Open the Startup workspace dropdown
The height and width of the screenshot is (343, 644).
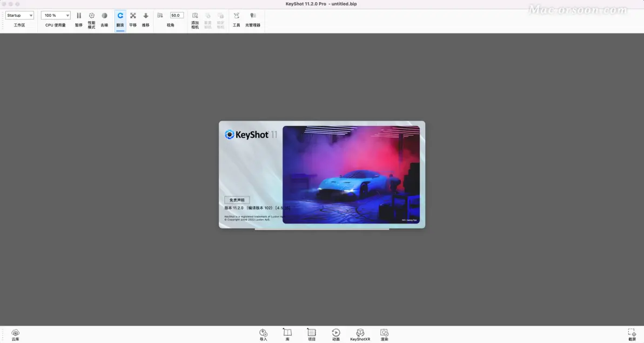[x=19, y=15]
